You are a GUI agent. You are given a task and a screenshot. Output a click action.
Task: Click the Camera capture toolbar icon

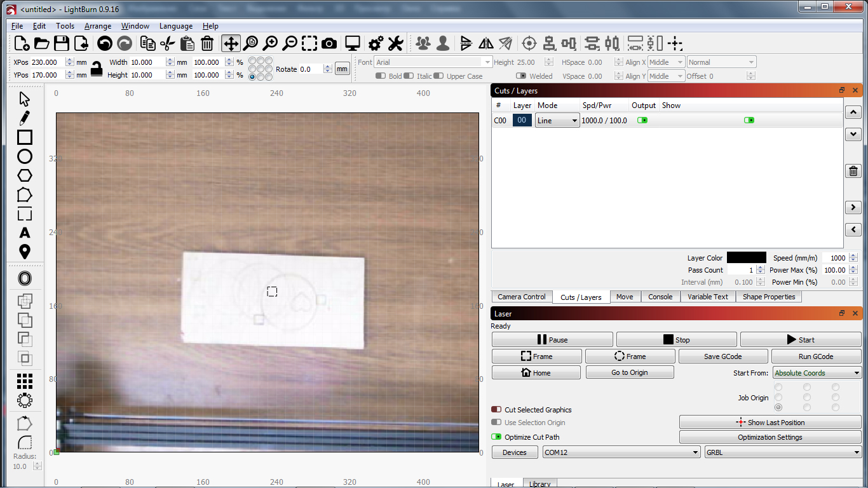tap(329, 43)
